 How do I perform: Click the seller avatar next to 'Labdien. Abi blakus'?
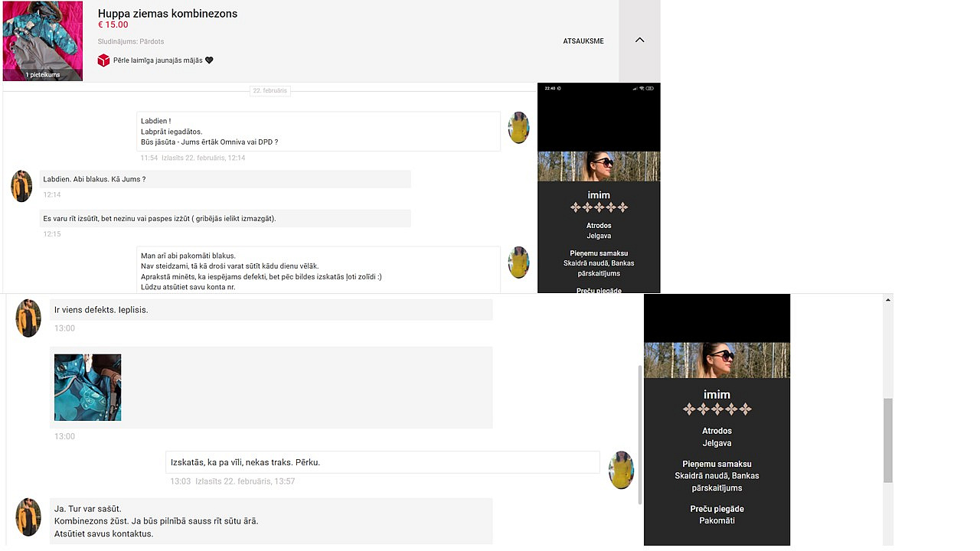[21, 186]
